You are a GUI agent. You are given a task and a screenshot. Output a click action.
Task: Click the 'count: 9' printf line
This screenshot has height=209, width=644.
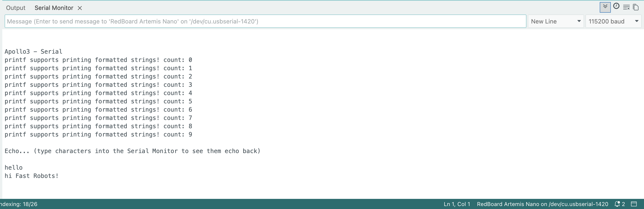click(98, 135)
